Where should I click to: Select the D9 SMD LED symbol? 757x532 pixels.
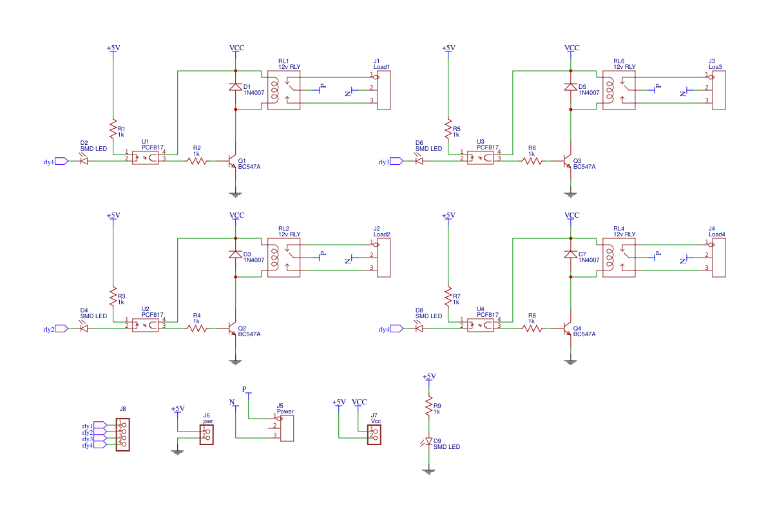[x=429, y=441]
